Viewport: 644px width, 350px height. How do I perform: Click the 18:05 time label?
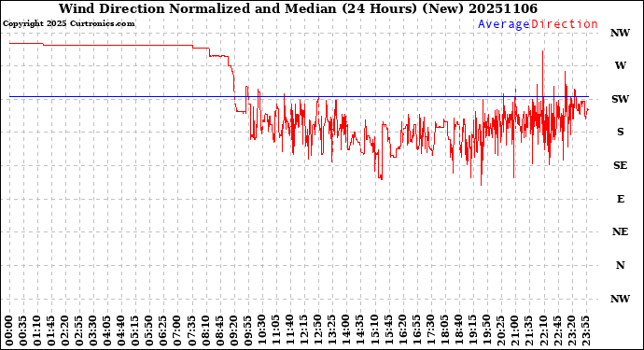(x=445, y=331)
